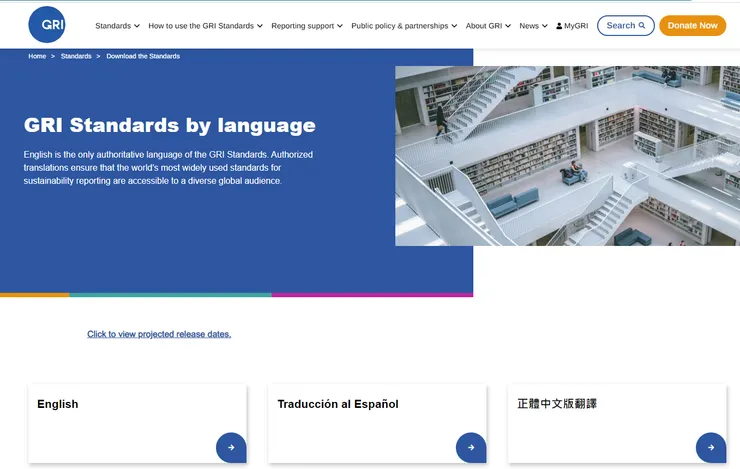Click the arrow icon on English card

pos(231,447)
